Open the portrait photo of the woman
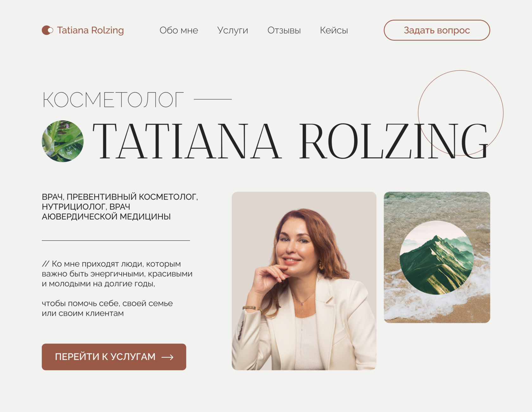This screenshot has width=532, height=412. coord(304,281)
